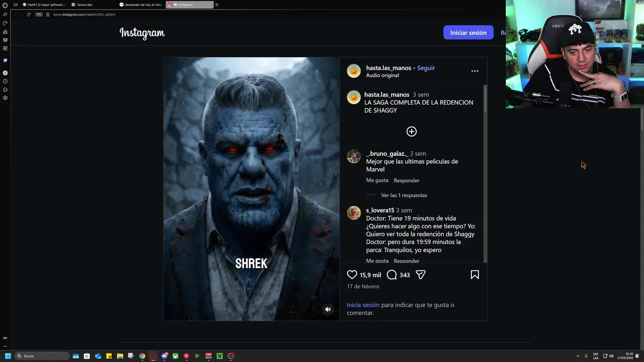The image size is (644, 362).
Task: Show hidden system tray icons chevron
Action: (x=578, y=356)
